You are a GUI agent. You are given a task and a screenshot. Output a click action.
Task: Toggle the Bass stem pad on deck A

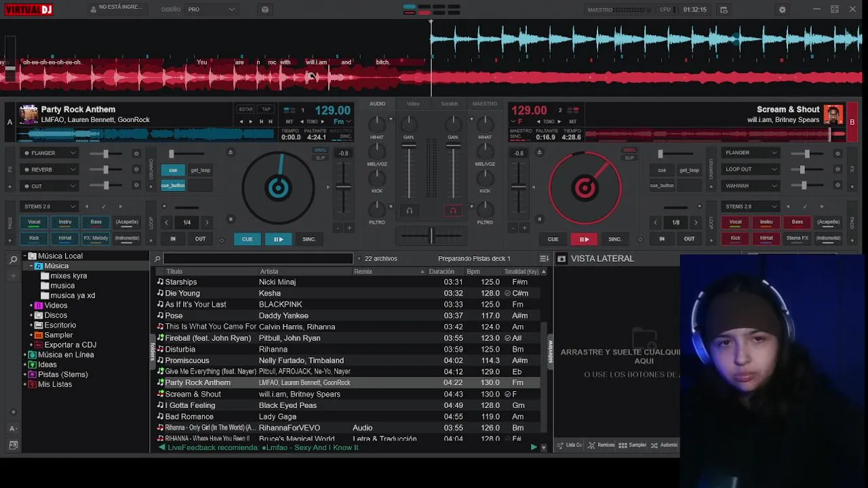[96, 222]
